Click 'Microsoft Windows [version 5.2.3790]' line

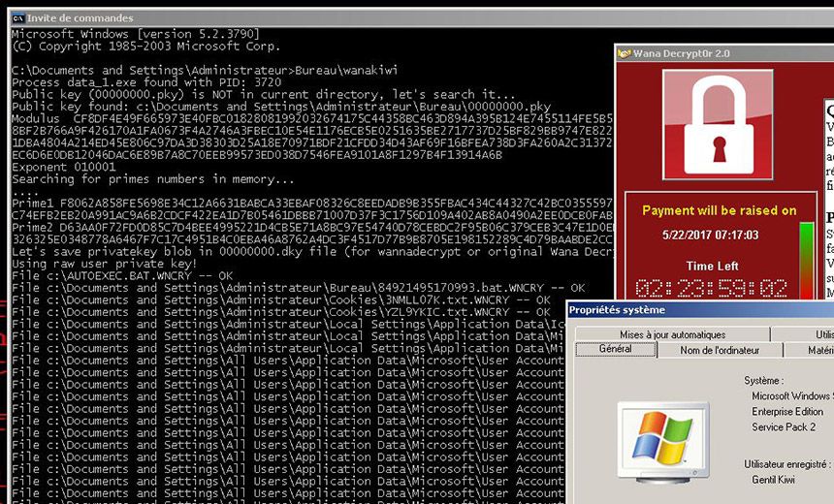click(136, 34)
